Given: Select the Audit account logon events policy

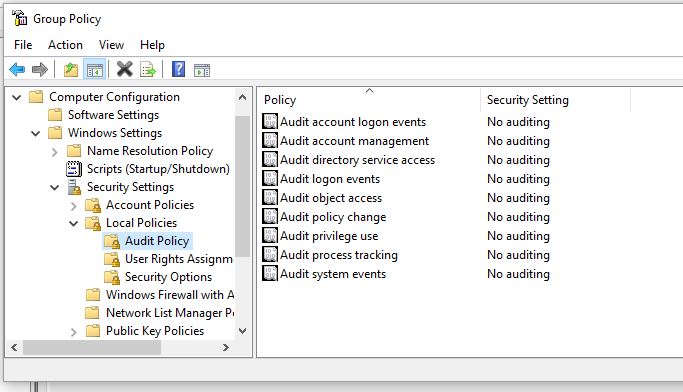Looking at the screenshot, I should pos(353,122).
